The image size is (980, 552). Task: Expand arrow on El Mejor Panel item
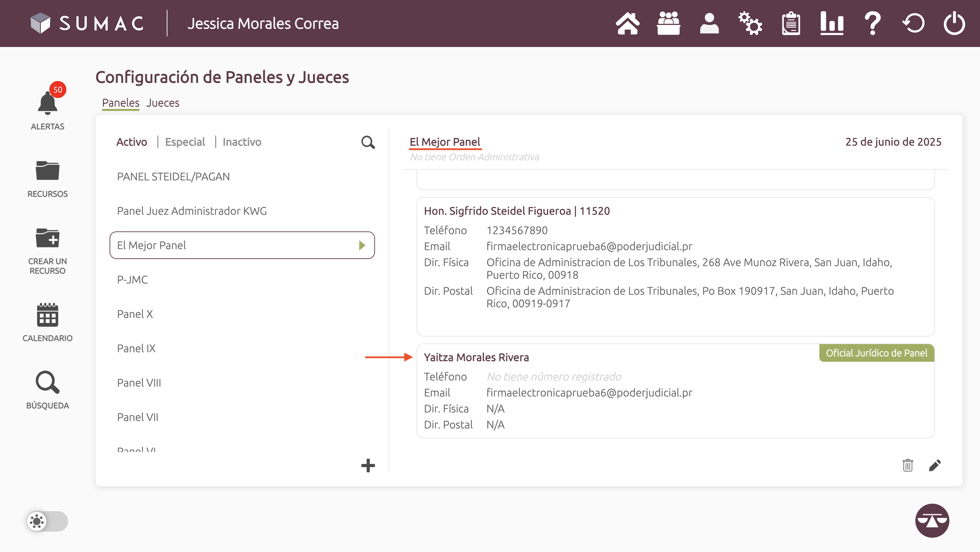362,245
